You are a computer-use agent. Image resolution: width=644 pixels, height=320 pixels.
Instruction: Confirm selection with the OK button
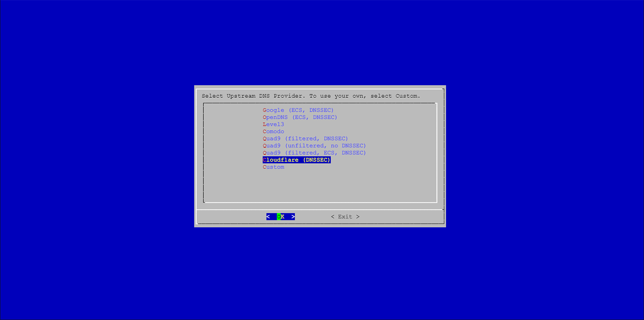coord(281,217)
